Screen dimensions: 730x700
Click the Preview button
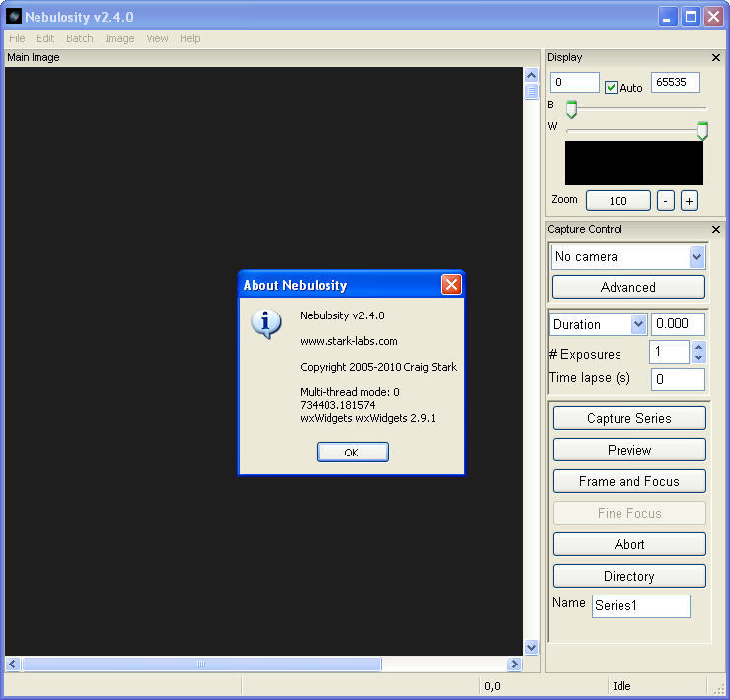pyautogui.click(x=629, y=450)
